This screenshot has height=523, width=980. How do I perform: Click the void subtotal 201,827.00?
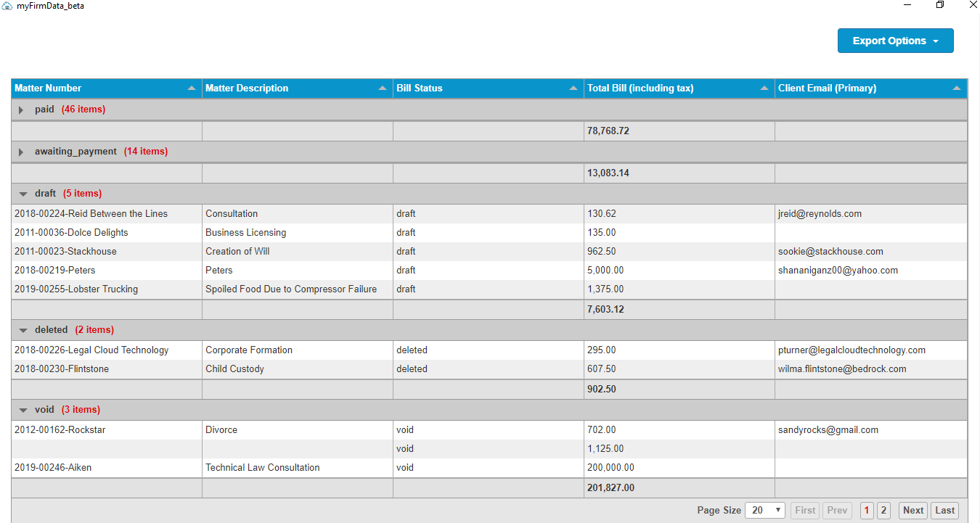point(611,488)
